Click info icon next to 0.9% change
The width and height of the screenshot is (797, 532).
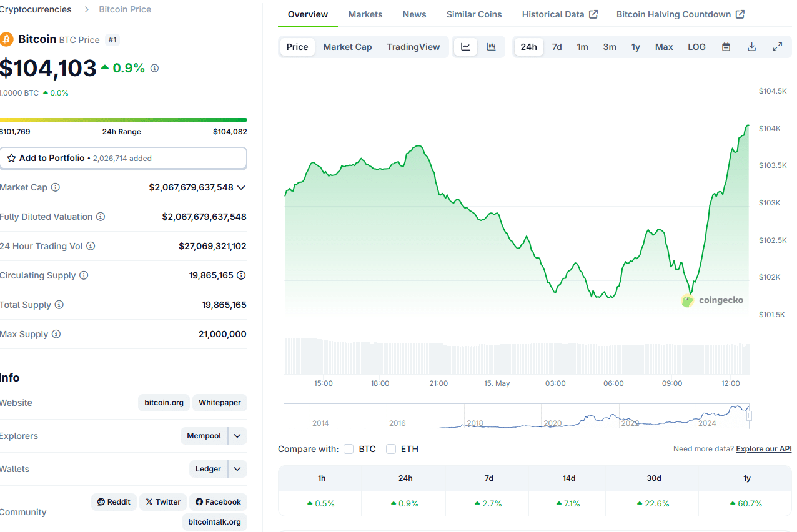(x=155, y=68)
